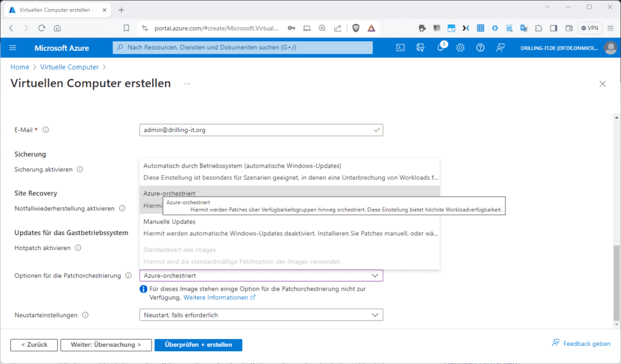Click the Zurück button
This screenshot has width=621, height=364.
[34, 345]
